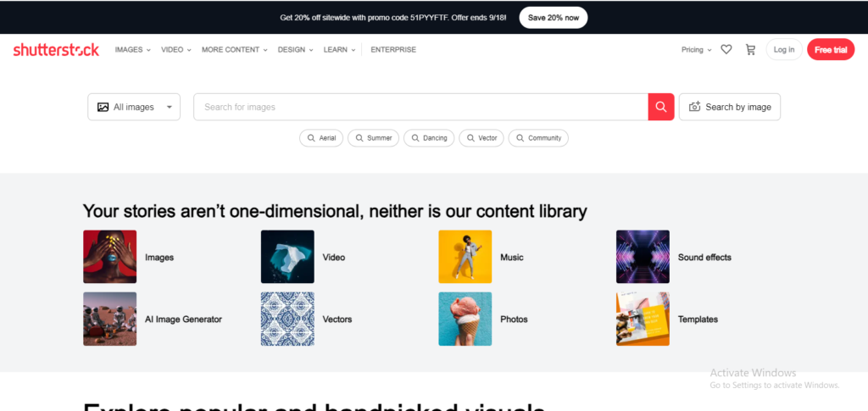
Task: Open the favorites heart icon
Action: (x=726, y=50)
